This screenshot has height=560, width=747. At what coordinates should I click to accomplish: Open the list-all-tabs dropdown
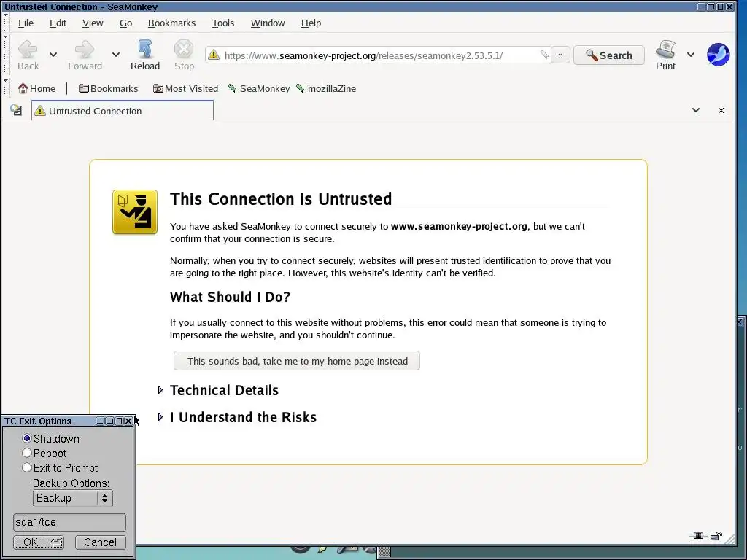[x=696, y=111]
